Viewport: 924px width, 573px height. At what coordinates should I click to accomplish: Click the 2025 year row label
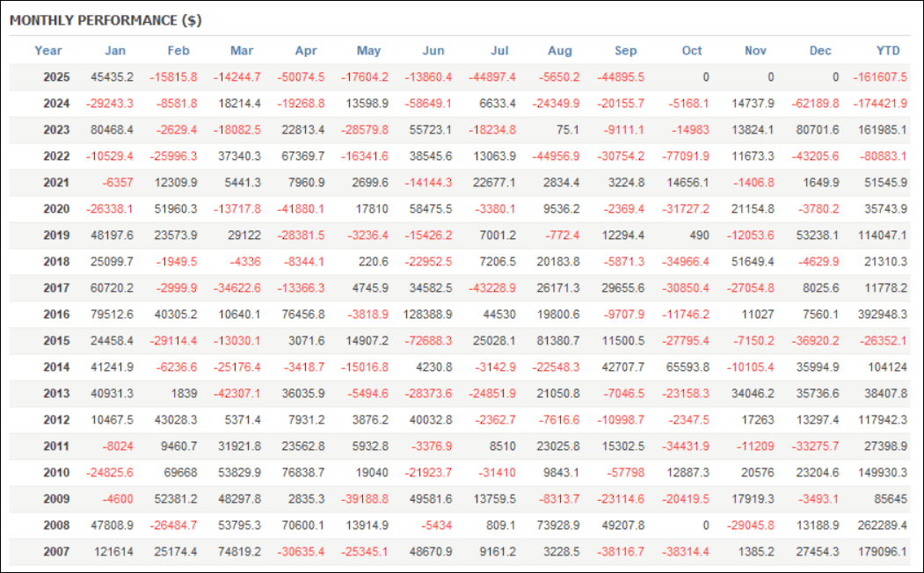click(x=56, y=77)
